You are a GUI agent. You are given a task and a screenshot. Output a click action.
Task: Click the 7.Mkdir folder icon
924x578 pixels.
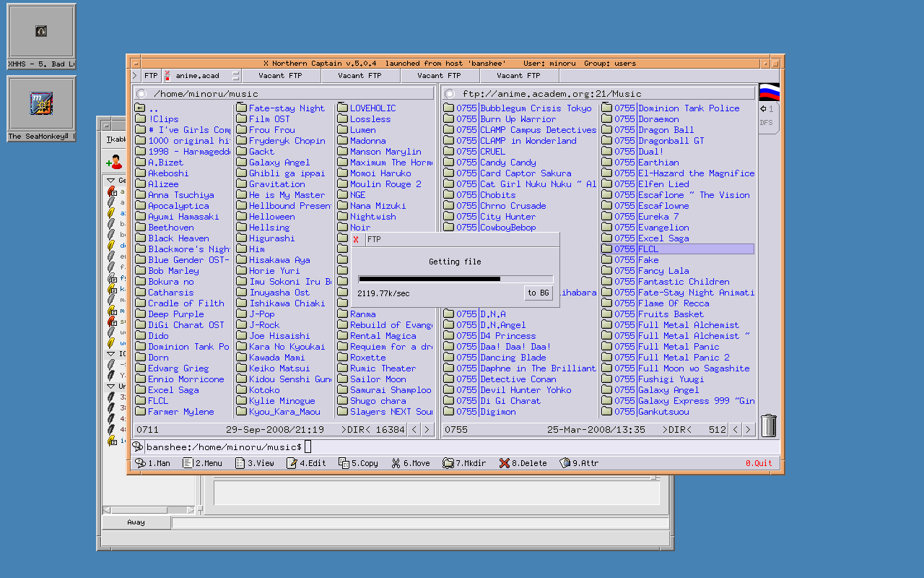click(x=448, y=463)
